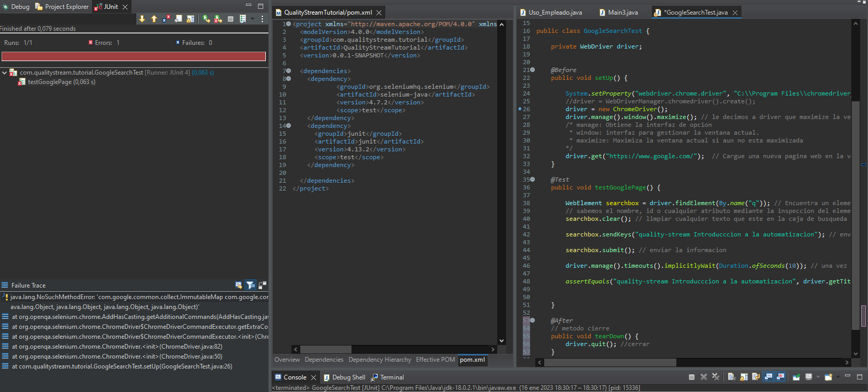
Task: Open the Uso_Empleado.java editor tab
Action: tap(555, 13)
